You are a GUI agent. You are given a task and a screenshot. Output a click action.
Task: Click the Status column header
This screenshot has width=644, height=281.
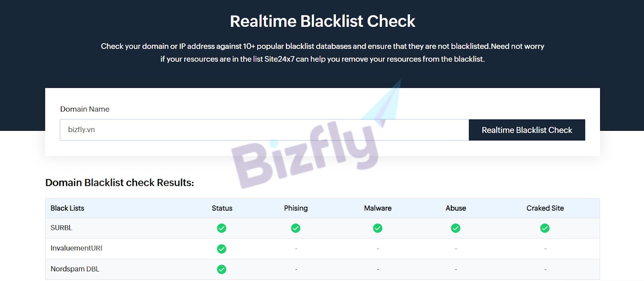pos(222,208)
